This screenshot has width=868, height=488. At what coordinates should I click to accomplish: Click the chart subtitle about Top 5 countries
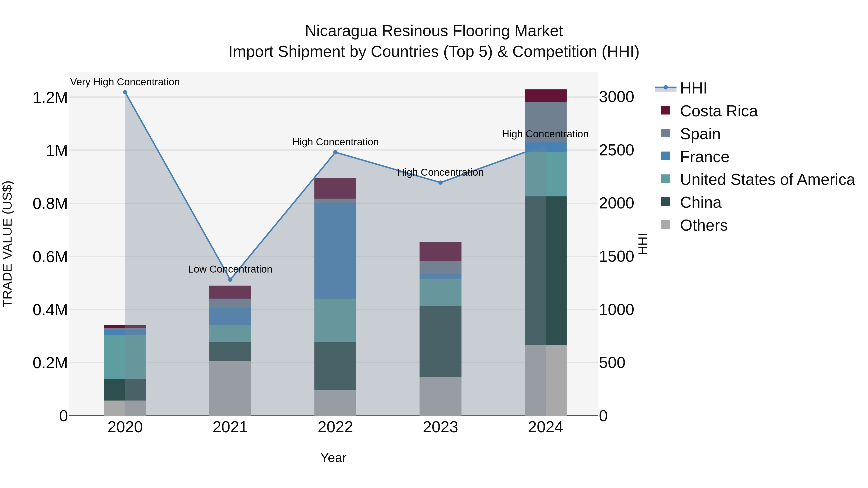pyautogui.click(x=434, y=52)
